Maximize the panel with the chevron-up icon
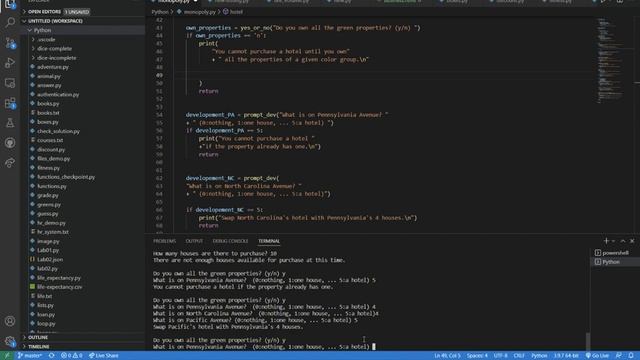640x360 pixels. (x=623, y=241)
